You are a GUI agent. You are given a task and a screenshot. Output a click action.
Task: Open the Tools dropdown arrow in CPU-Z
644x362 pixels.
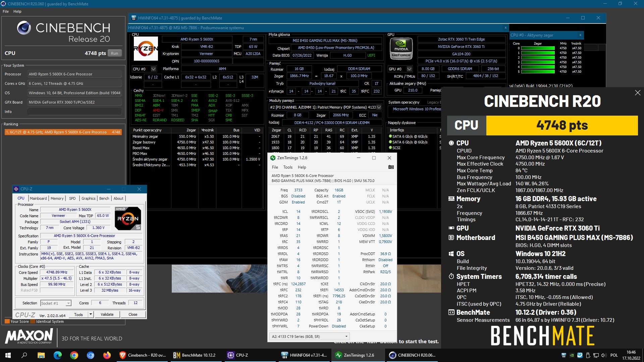click(91, 314)
